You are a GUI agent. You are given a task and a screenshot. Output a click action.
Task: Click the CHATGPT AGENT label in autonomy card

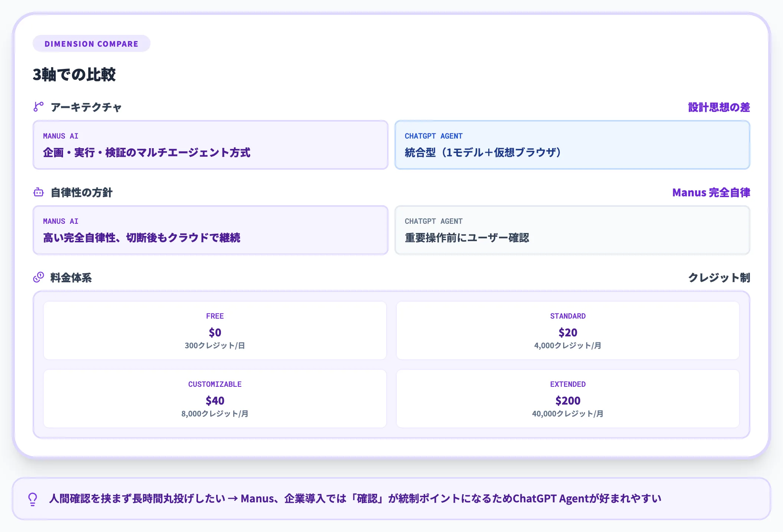(x=434, y=221)
